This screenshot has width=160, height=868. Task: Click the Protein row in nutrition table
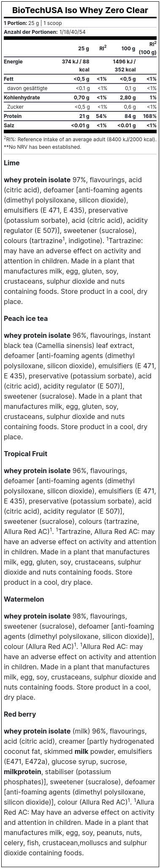[80, 116]
